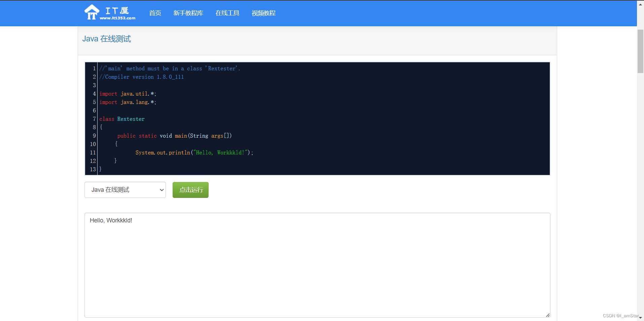Click the System.out.println code line
644x321 pixels.
click(194, 152)
